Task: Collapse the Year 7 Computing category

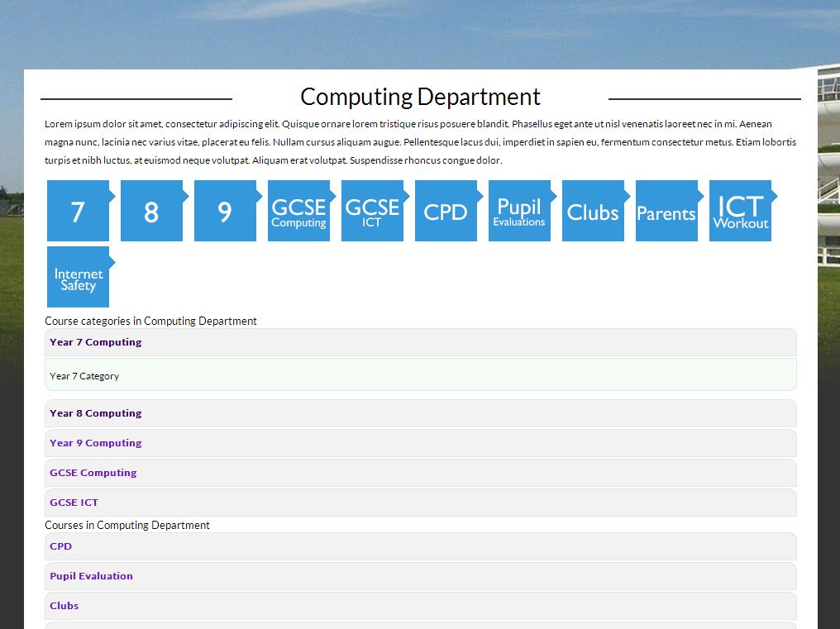Action: pos(95,342)
